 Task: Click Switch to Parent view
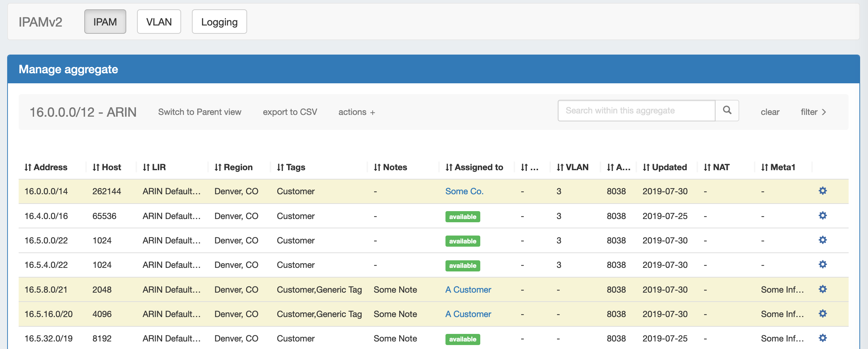point(199,112)
